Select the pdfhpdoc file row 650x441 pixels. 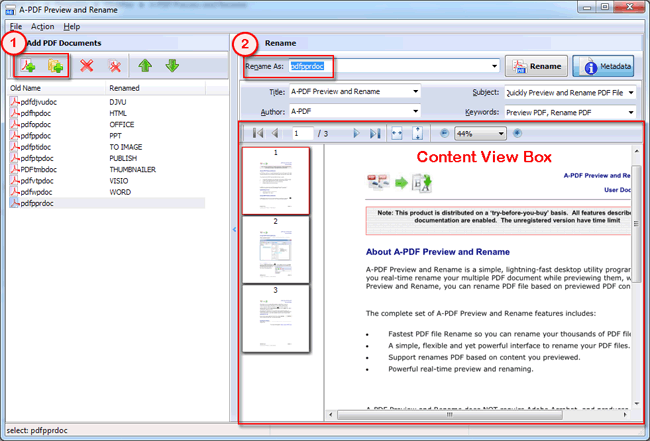tap(107, 113)
